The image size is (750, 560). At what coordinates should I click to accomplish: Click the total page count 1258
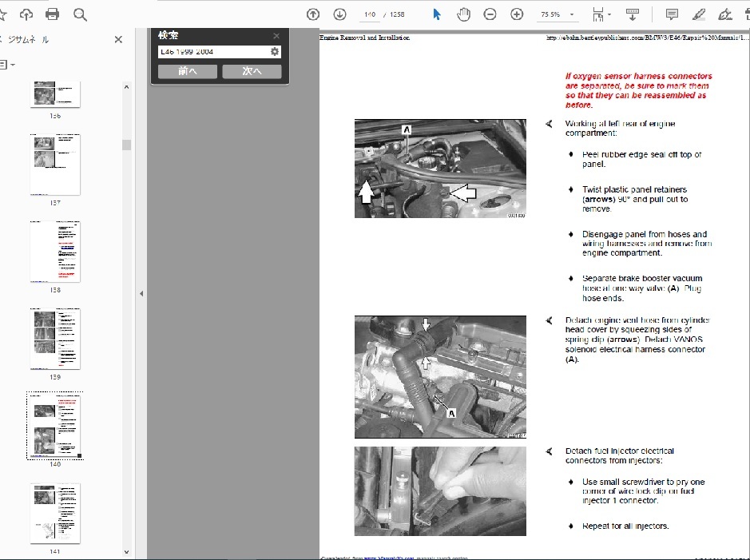[397, 14]
